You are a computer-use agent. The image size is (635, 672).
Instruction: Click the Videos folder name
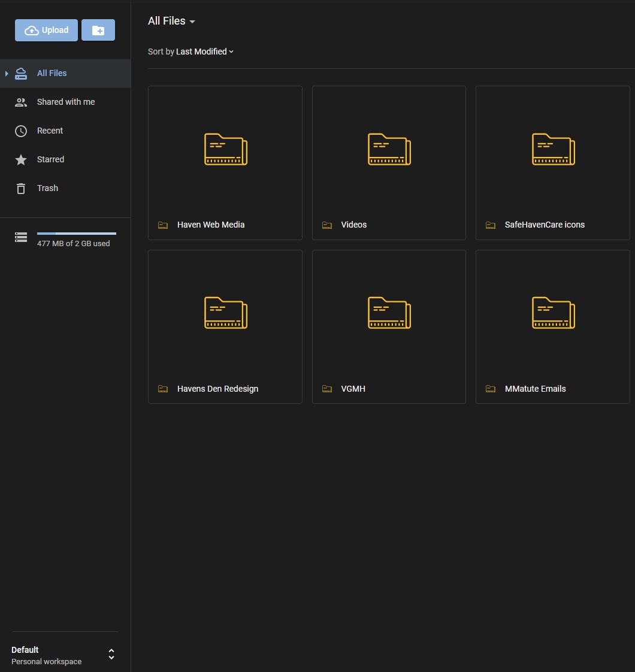pos(353,225)
